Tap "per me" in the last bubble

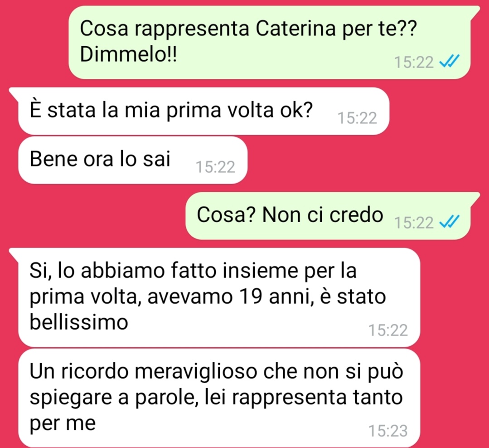pyautogui.click(x=63, y=424)
